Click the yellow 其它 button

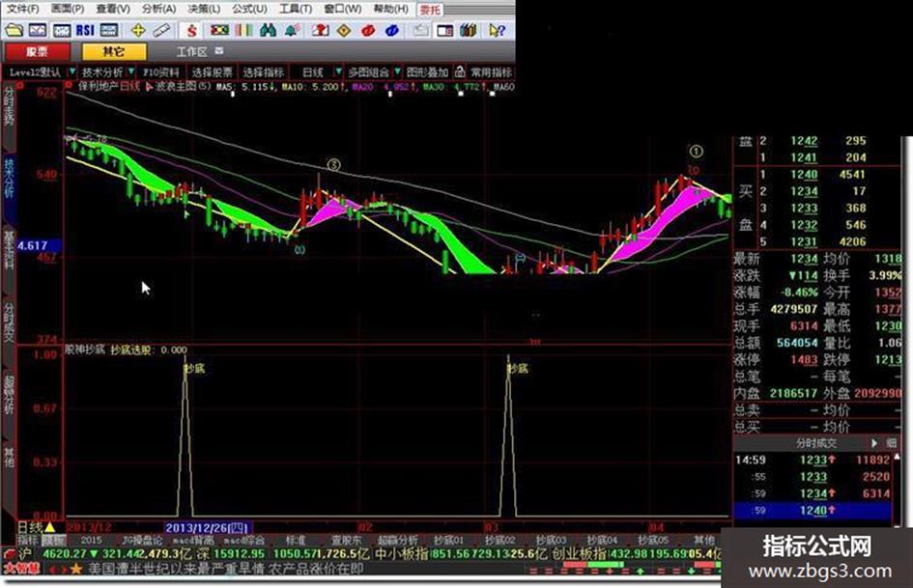[114, 52]
